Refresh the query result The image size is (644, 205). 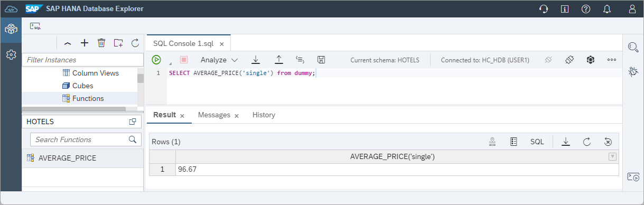click(586, 142)
